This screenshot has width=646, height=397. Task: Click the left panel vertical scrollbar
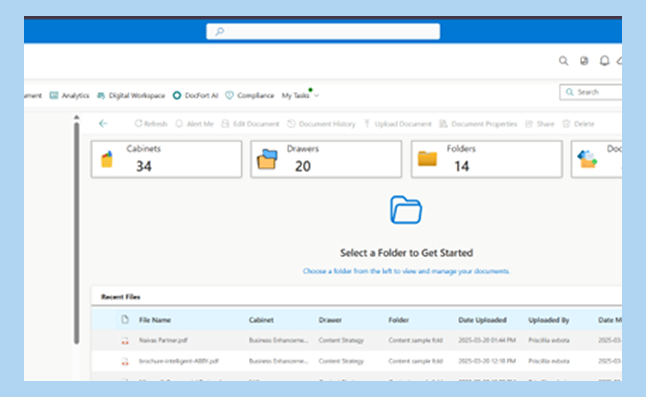[76, 233]
